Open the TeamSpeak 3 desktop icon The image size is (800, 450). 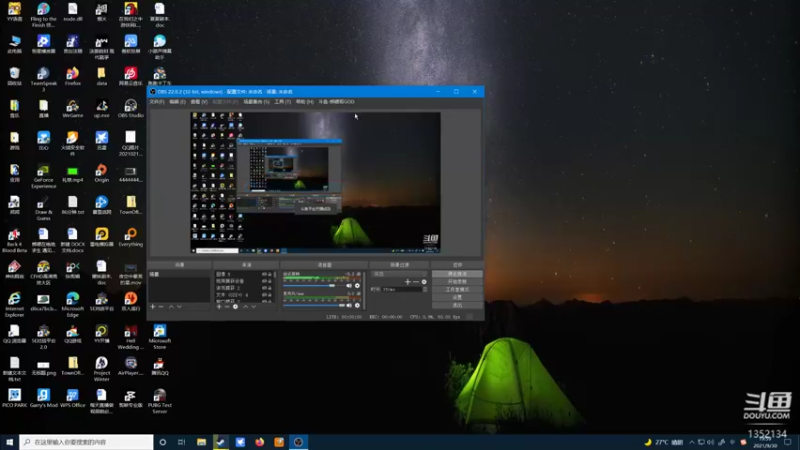pyautogui.click(x=43, y=80)
